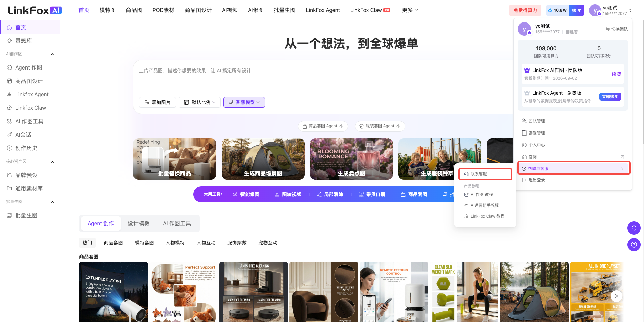Click the 品牌预设 icon in sidebar
644x322 pixels.
coord(9,175)
